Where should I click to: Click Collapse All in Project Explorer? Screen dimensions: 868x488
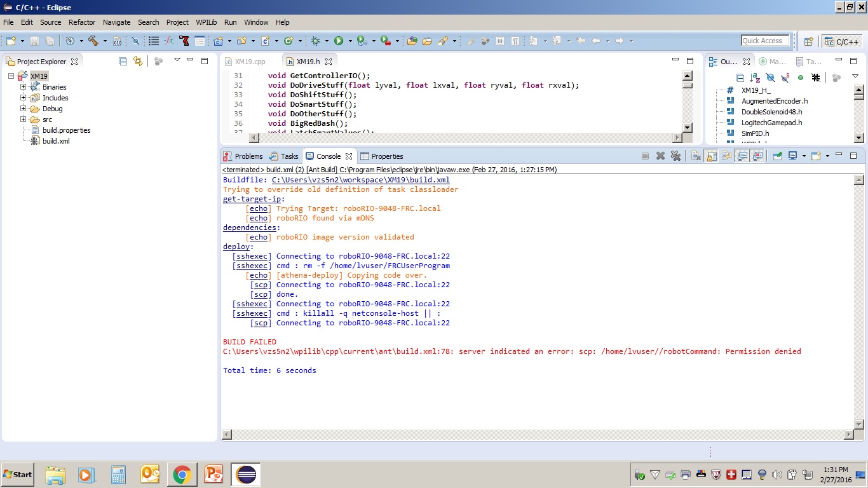point(123,61)
